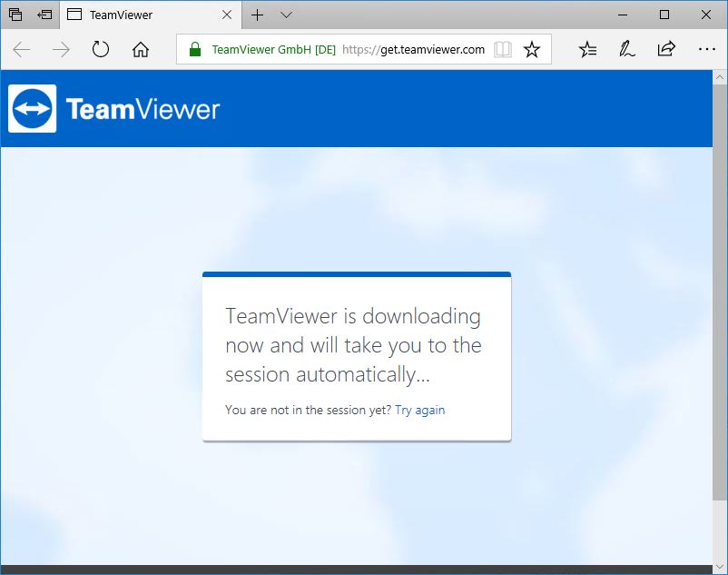Screen dimensions: 728x575
Task: Share the current page
Action: [x=667, y=50]
